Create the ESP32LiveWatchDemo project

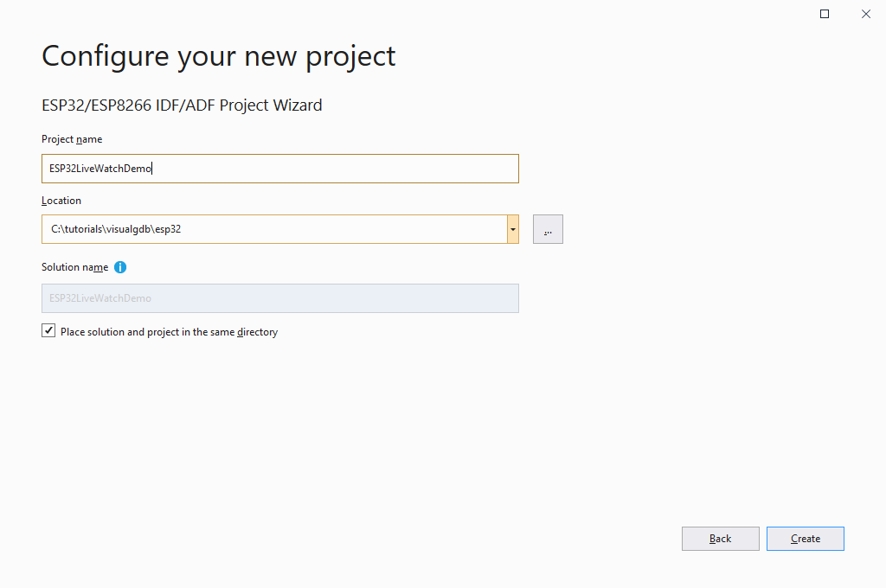(806, 539)
